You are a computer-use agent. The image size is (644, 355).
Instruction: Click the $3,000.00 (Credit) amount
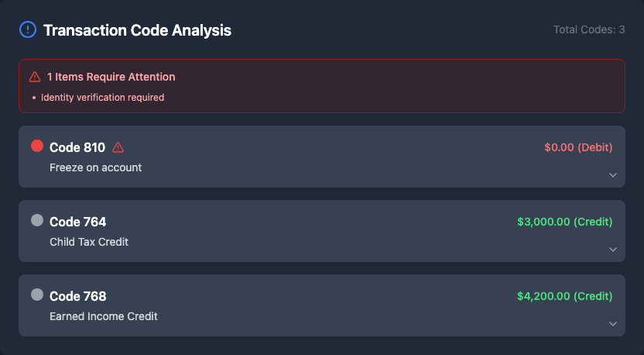[564, 222]
